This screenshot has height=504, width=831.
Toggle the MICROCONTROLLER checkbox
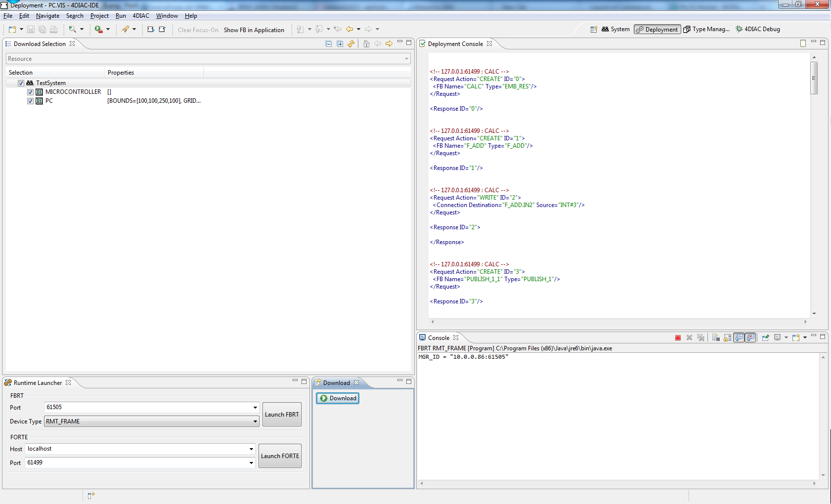click(30, 92)
